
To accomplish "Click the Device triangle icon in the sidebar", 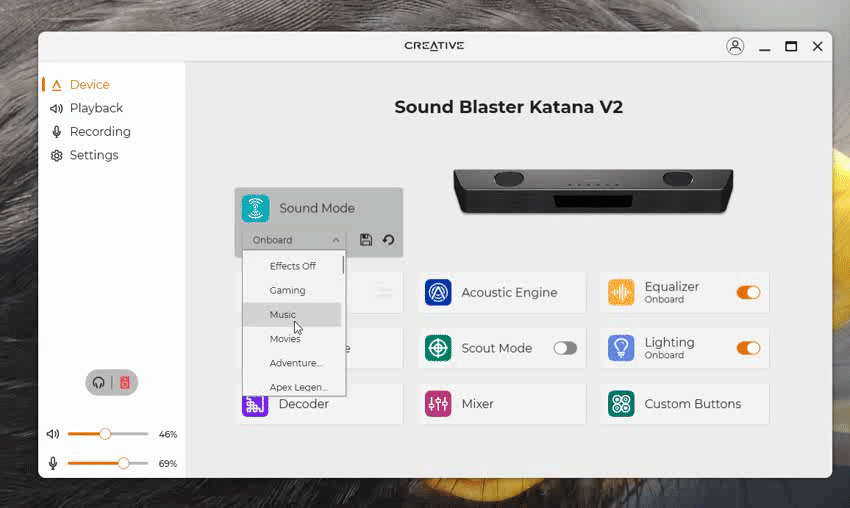I will coord(56,85).
